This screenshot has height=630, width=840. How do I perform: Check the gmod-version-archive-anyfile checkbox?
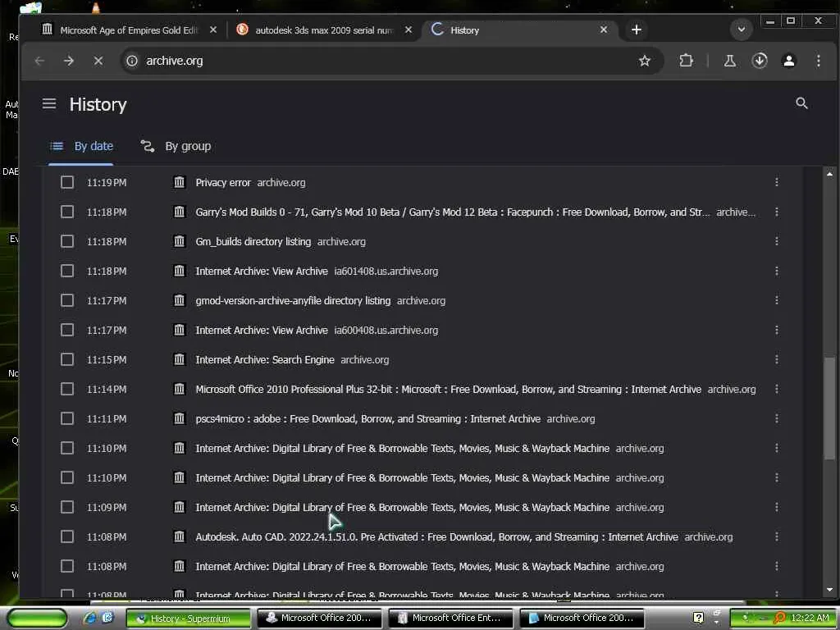[x=67, y=300]
